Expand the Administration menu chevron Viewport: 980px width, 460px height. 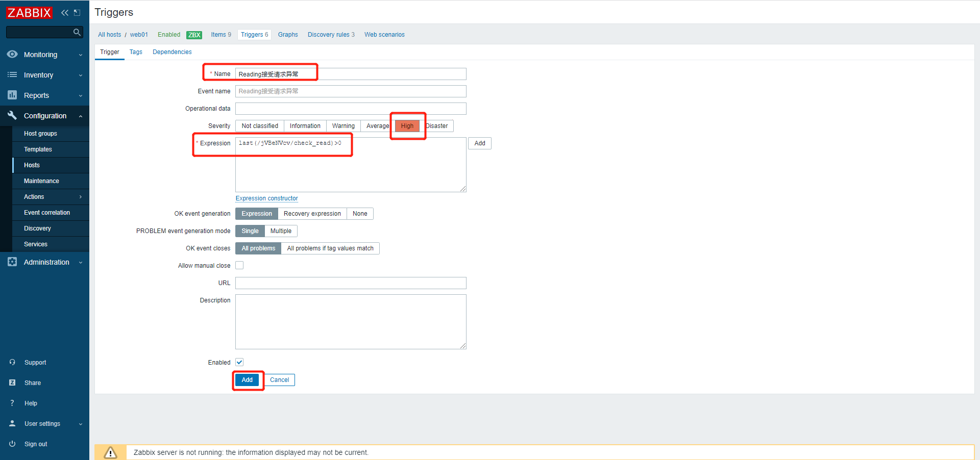81,262
